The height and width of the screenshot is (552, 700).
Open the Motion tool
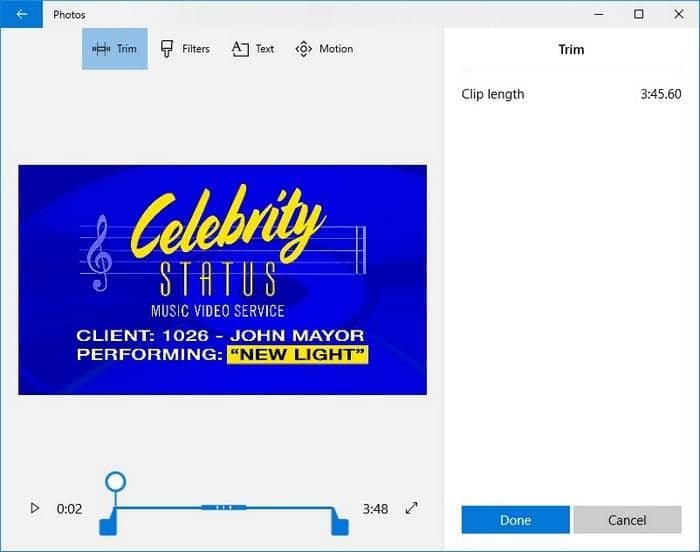(x=324, y=49)
